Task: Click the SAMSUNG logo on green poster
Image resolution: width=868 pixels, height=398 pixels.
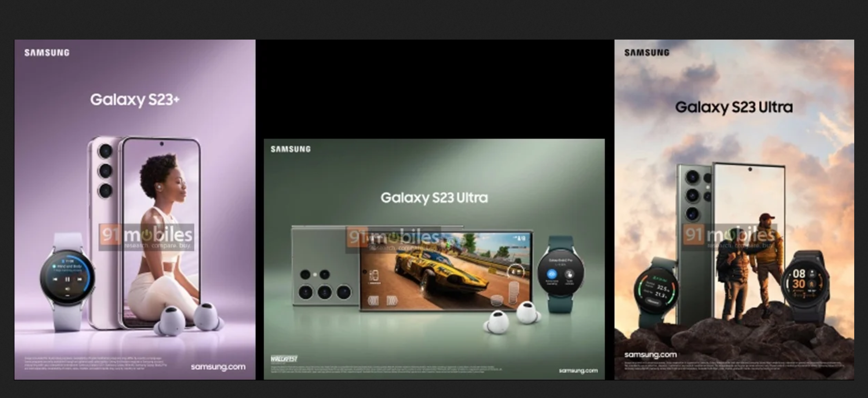Action: click(x=290, y=149)
